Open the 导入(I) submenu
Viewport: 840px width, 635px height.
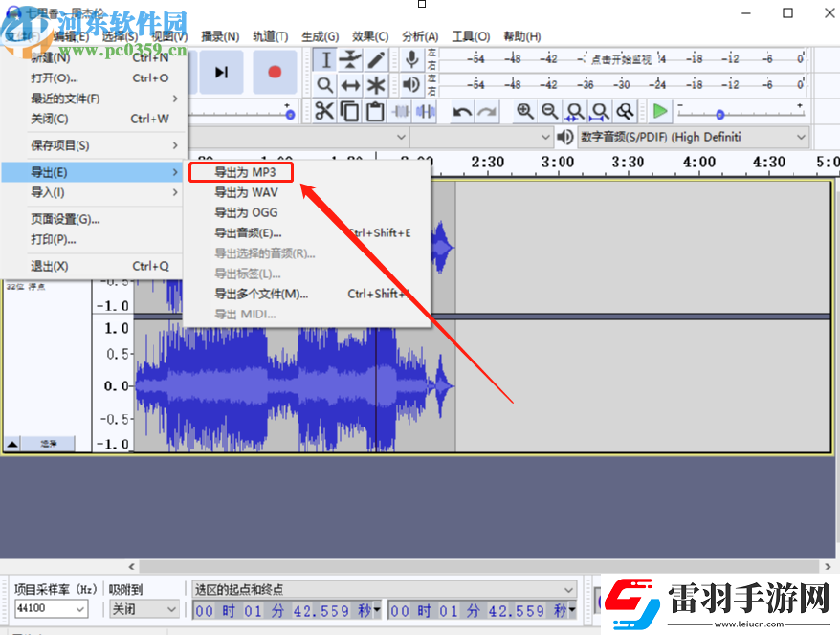(x=92, y=192)
